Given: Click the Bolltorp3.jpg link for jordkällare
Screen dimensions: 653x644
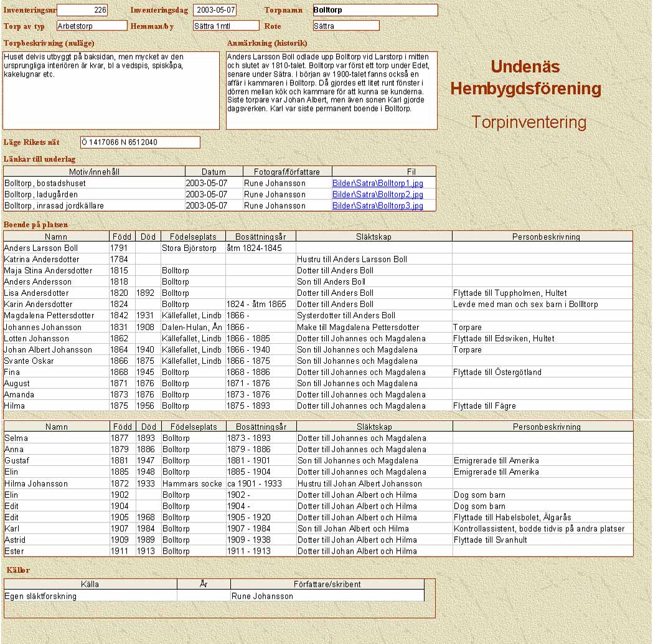Looking at the screenshot, I should (377, 206).
